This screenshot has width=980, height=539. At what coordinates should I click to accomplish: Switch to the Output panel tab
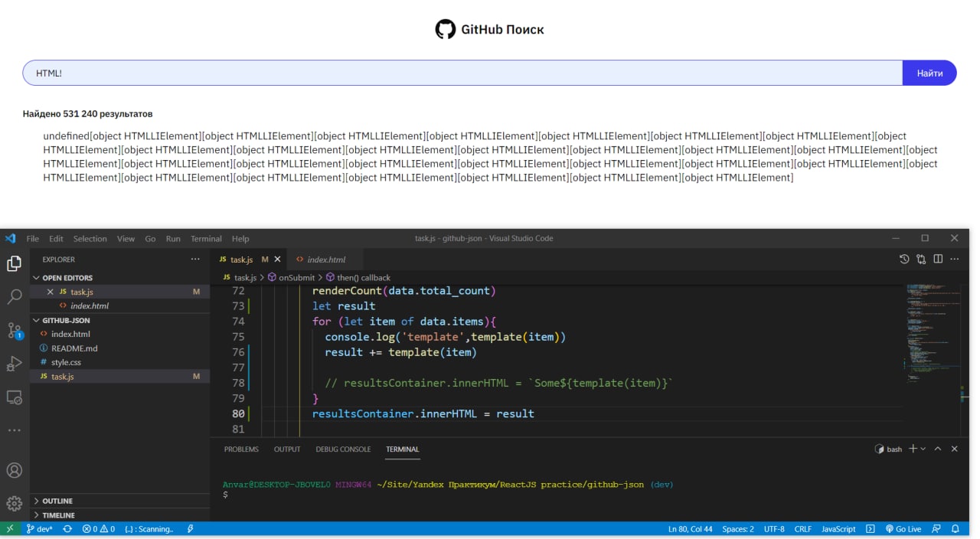(x=287, y=449)
